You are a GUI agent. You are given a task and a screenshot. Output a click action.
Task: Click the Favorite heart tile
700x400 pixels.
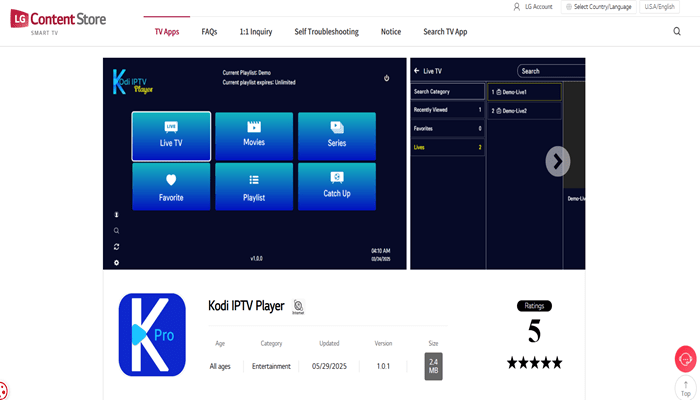click(x=171, y=187)
